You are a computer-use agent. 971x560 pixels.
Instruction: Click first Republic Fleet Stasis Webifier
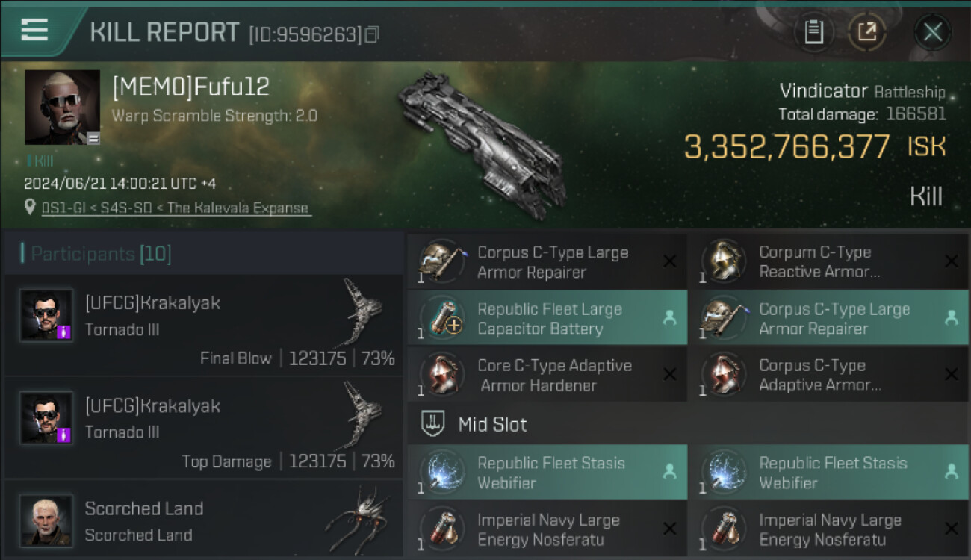click(x=547, y=472)
